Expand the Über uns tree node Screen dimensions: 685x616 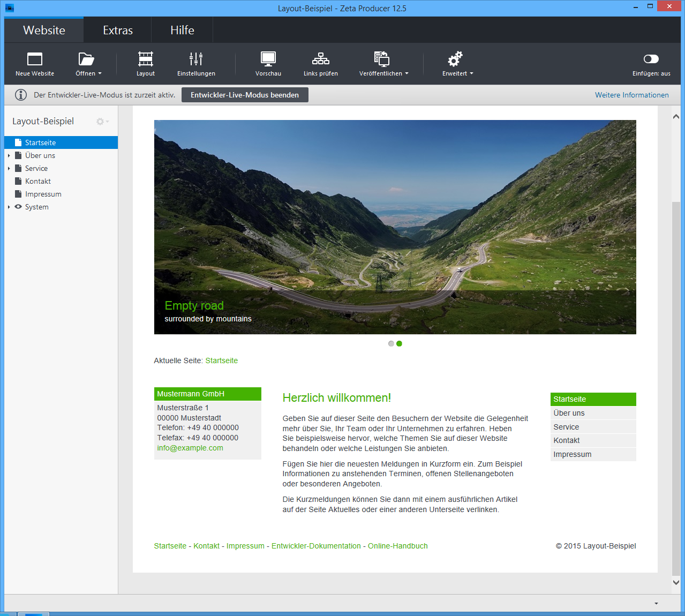[x=9, y=156]
